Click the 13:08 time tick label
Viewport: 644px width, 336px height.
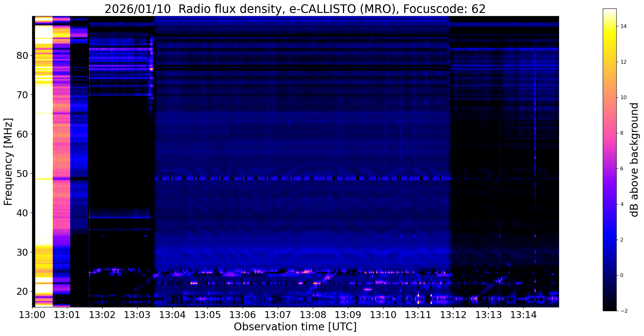point(313,315)
